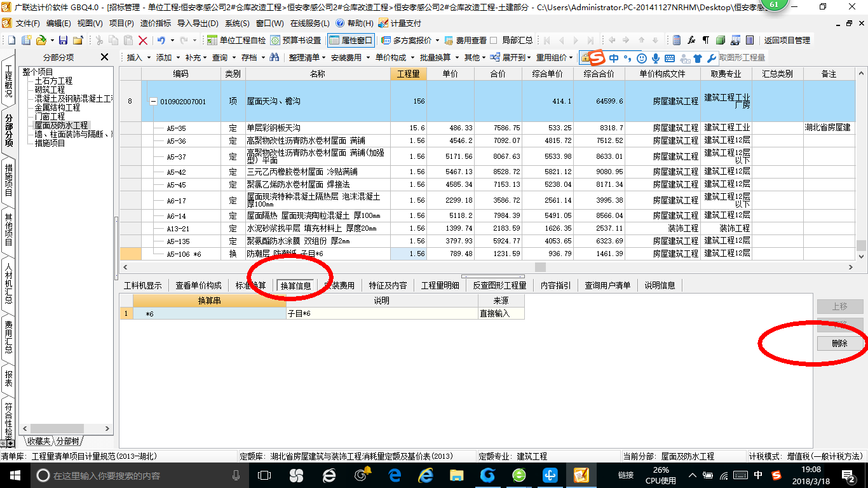Collapse the 010902007001 row tree node
The width and height of the screenshot is (868, 488).
(153, 102)
